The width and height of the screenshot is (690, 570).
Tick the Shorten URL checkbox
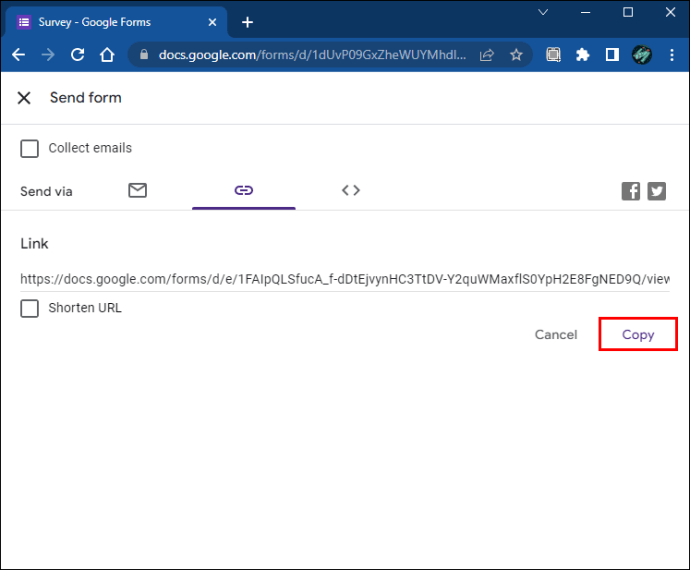29,308
